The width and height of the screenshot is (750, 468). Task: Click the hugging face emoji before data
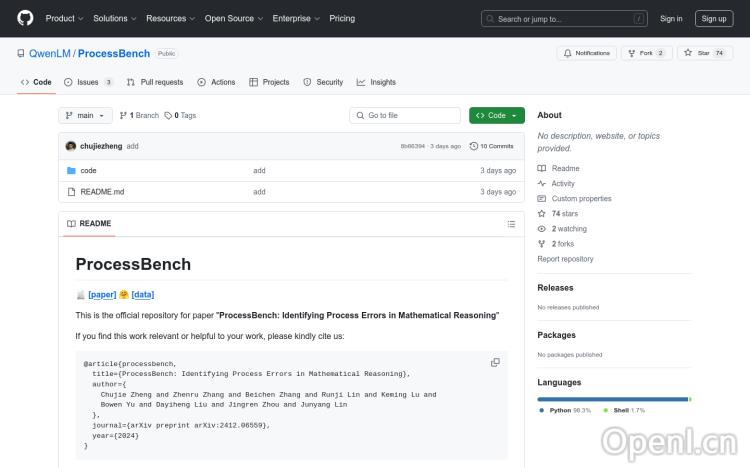(124, 294)
